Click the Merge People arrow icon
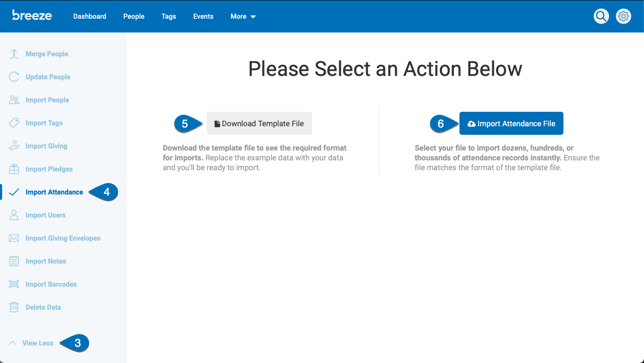Screen dimensions: 644x363 point(14,54)
